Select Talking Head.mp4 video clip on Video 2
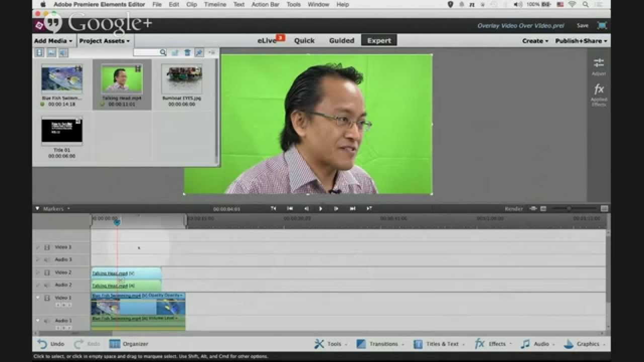Image resolution: width=644 pixels, height=362 pixels. click(126, 274)
